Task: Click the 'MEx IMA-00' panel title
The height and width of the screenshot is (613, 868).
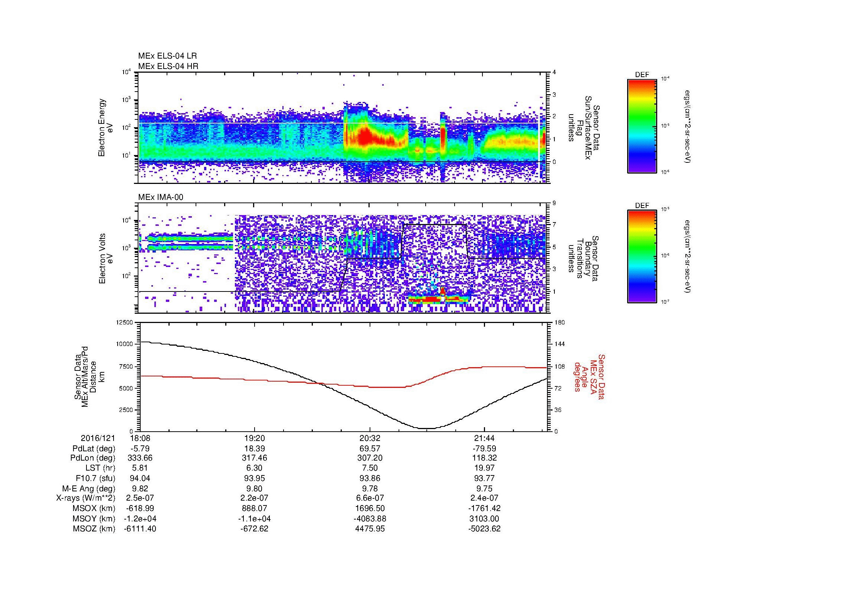Action: coord(160,197)
